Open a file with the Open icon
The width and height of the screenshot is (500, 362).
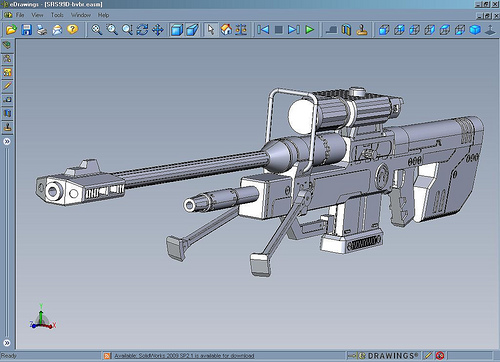click(x=11, y=30)
